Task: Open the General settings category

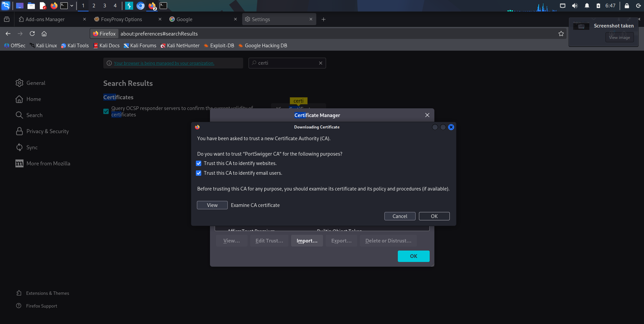Action: tap(31, 83)
